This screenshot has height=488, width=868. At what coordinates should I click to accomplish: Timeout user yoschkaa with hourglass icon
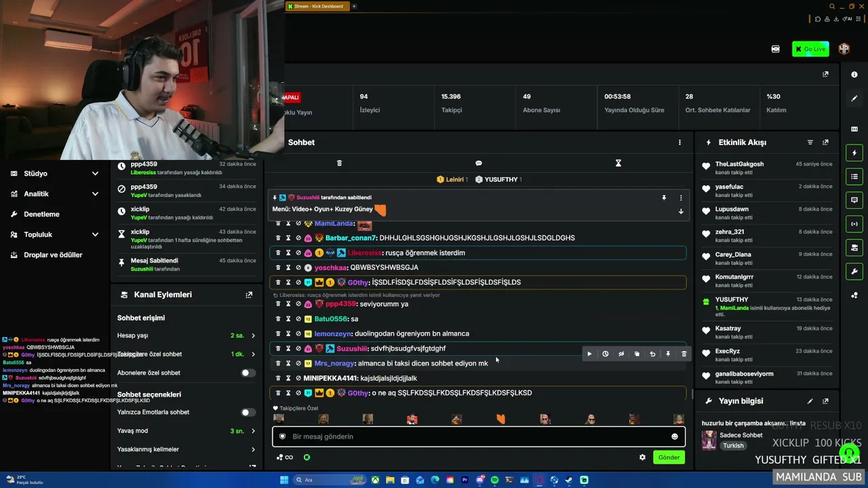click(x=288, y=268)
